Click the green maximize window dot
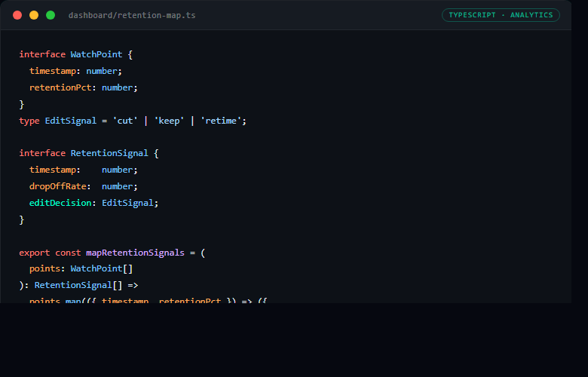This screenshot has height=377, width=588. click(x=51, y=15)
